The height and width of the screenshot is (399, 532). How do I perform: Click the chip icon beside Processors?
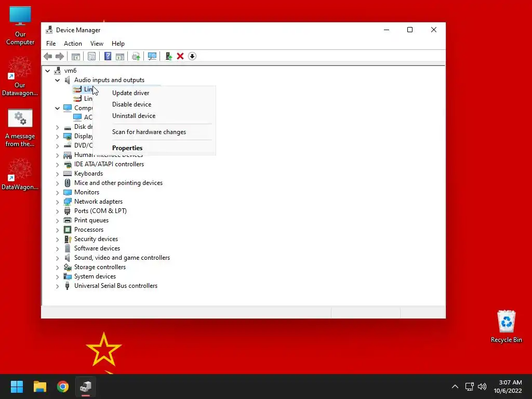(68, 230)
